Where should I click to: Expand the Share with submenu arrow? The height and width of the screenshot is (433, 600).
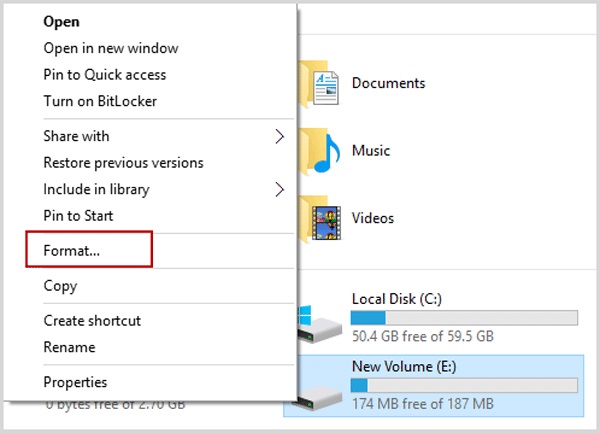click(280, 136)
